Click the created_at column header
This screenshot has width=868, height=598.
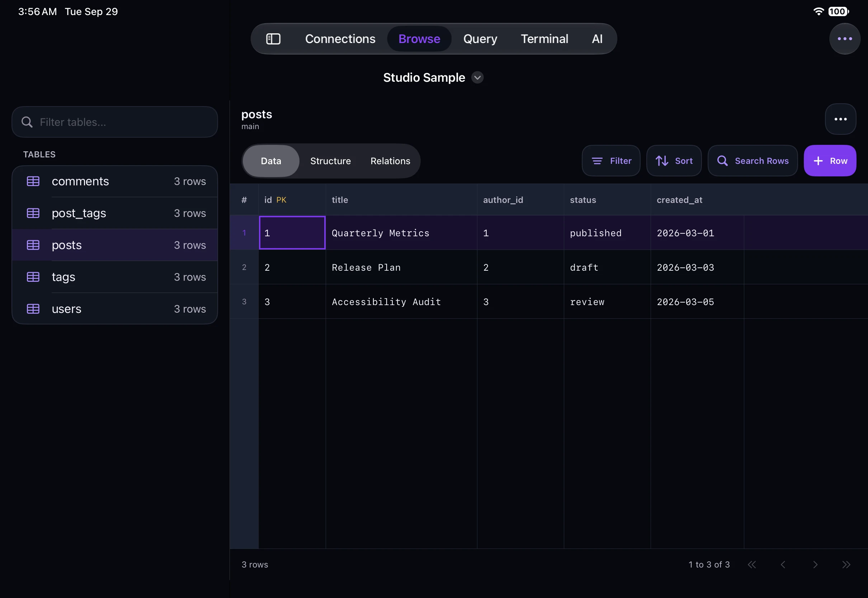pos(698,200)
